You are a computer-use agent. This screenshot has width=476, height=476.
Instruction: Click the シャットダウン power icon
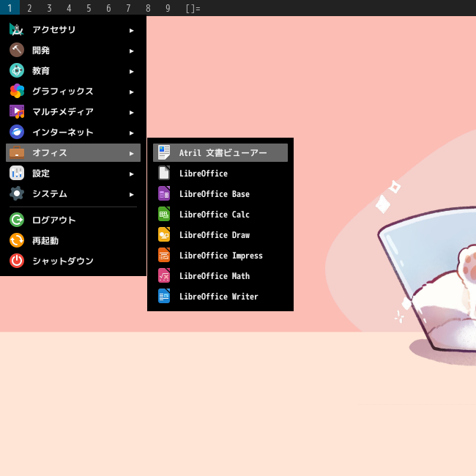[x=17, y=261]
